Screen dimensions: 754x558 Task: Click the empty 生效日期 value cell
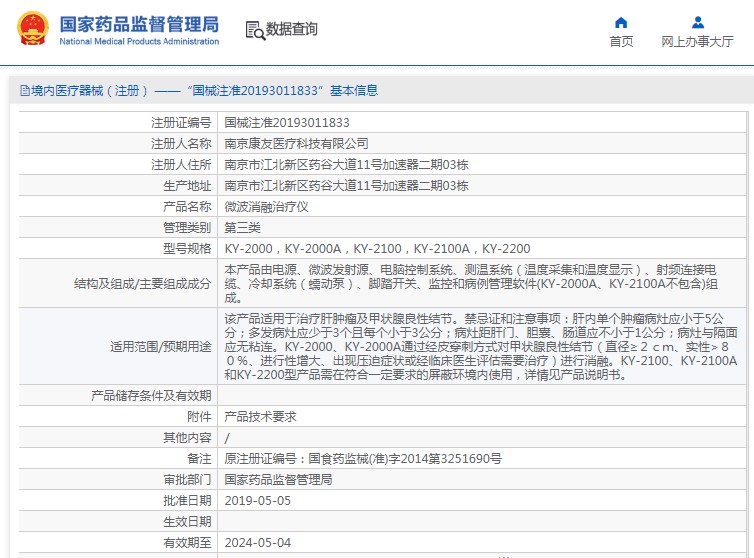tap(482, 521)
